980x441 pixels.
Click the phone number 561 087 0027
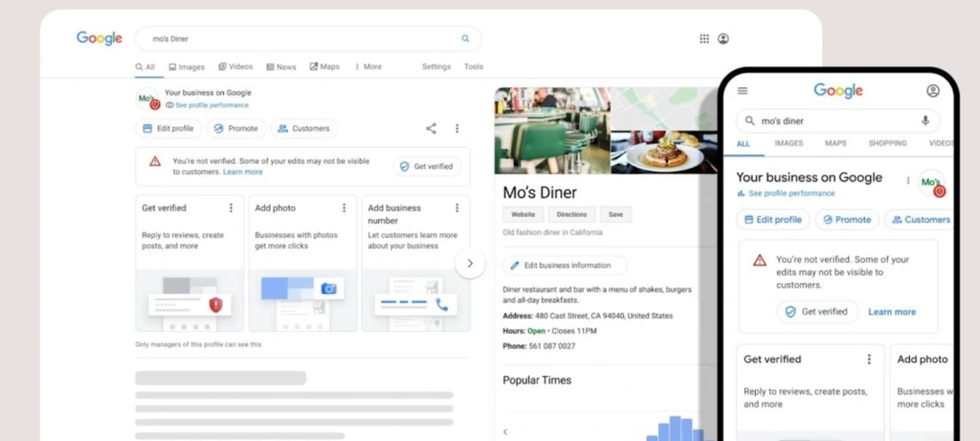(x=554, y=346)
